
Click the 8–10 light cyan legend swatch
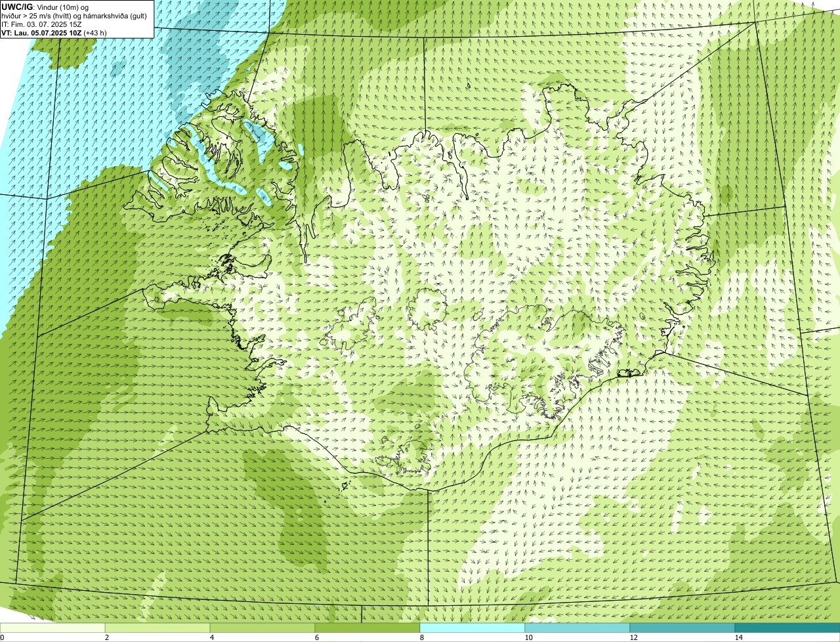(x=472, y=628)
